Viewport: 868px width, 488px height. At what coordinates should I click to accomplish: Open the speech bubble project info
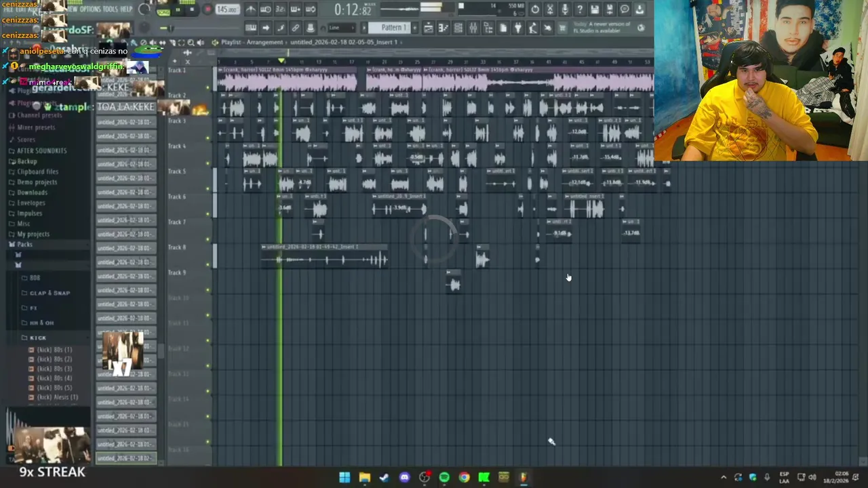625,9
